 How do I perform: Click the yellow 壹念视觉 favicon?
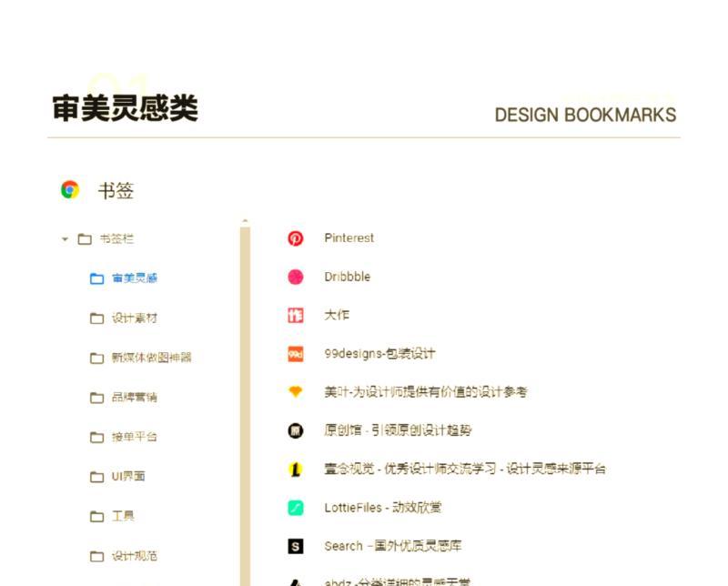pyautogui.click(x=296, y=470)
